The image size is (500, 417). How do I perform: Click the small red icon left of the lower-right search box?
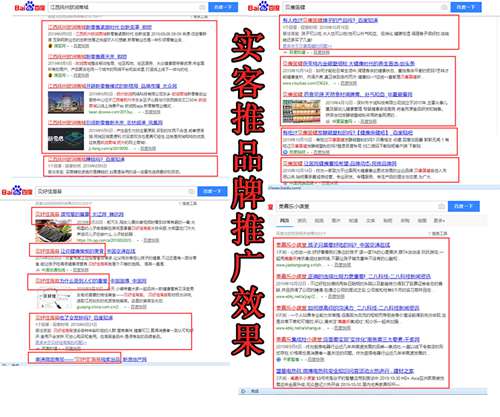(270, 207)
